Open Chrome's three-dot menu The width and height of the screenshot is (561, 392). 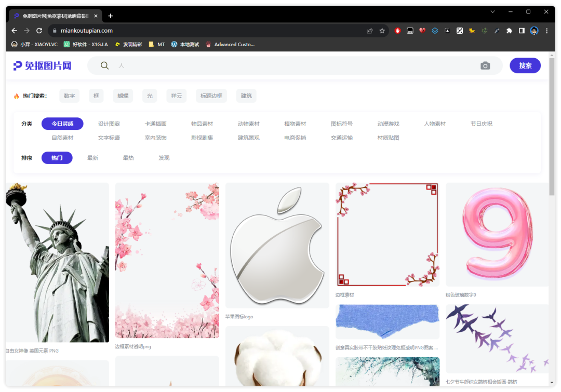click(546, 31)
